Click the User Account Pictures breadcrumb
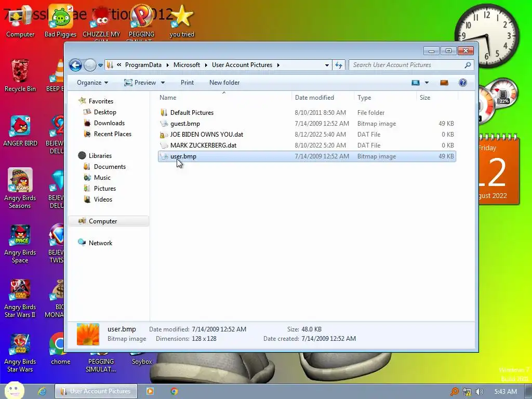This screenshot has height=399, width=532. coord(242,65)
